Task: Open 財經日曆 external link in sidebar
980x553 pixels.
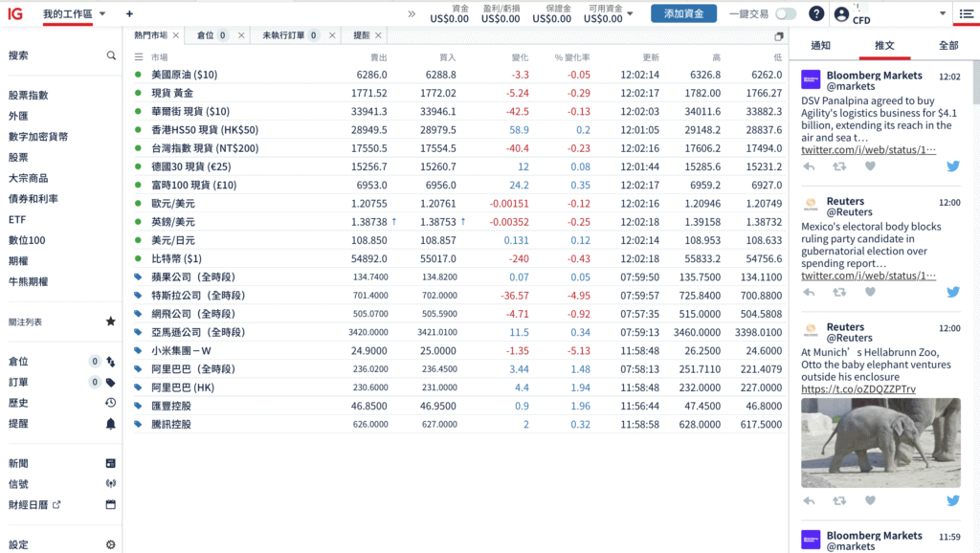Action: pyautogui.click(x=33, y=504)
